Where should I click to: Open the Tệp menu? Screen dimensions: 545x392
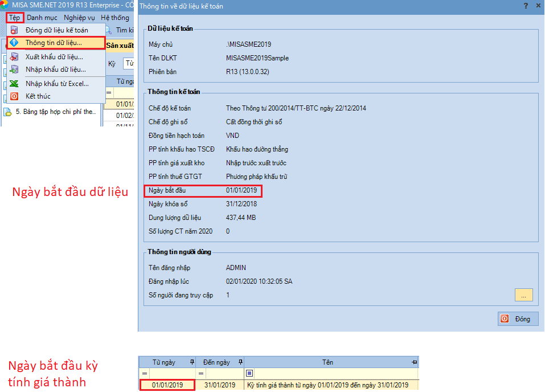[x=15, y=18]
